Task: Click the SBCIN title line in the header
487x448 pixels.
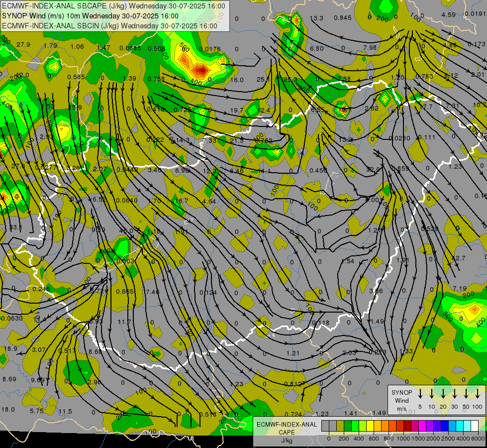Action: 109,26
